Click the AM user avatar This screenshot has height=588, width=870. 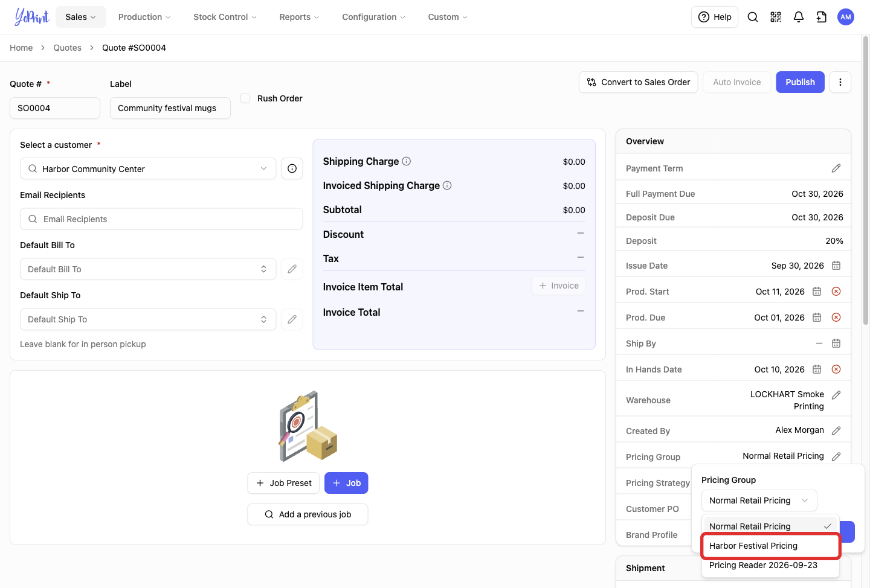point(846,17)
